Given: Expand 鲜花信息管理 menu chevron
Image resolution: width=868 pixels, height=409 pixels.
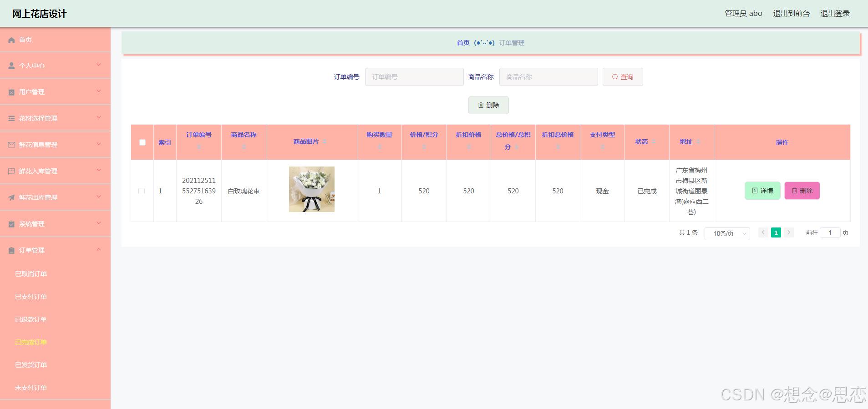Looking at the screenshot, I should [x=99, y=144].
